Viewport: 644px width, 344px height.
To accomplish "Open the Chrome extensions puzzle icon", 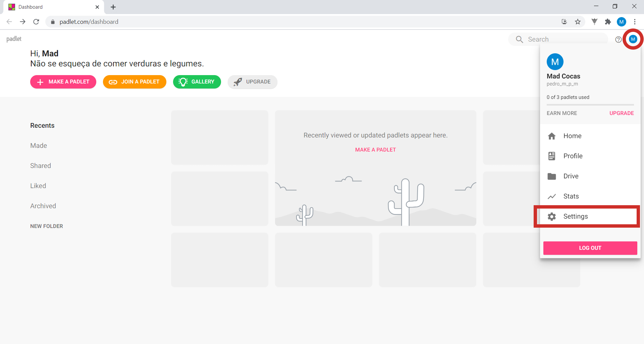I will click(608, 22).
